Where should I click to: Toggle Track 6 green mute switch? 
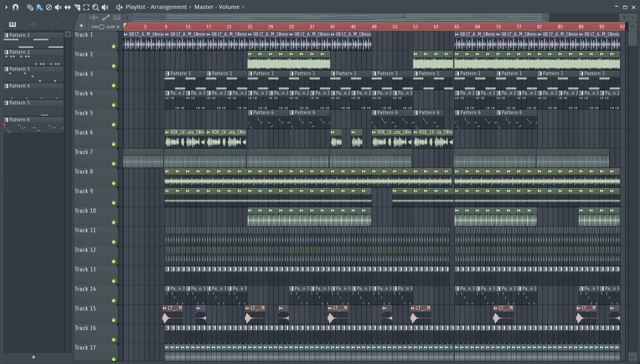point(114,144)
